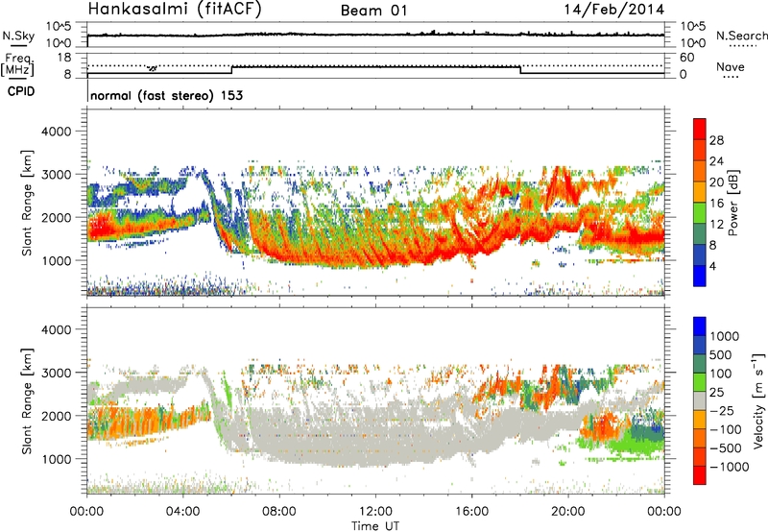Click the "N.Search" legend label
Image resolution: width=768 pixels, height=532 pixels.
coord(741,36)
